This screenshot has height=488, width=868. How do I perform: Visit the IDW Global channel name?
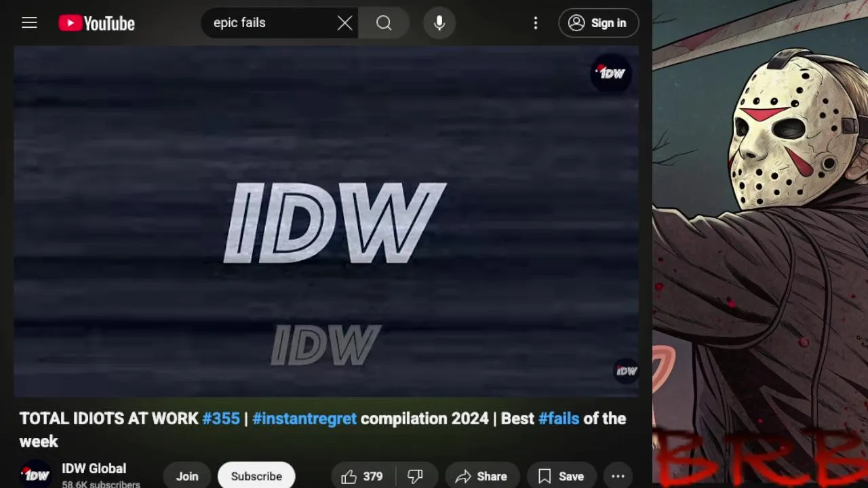94,468
